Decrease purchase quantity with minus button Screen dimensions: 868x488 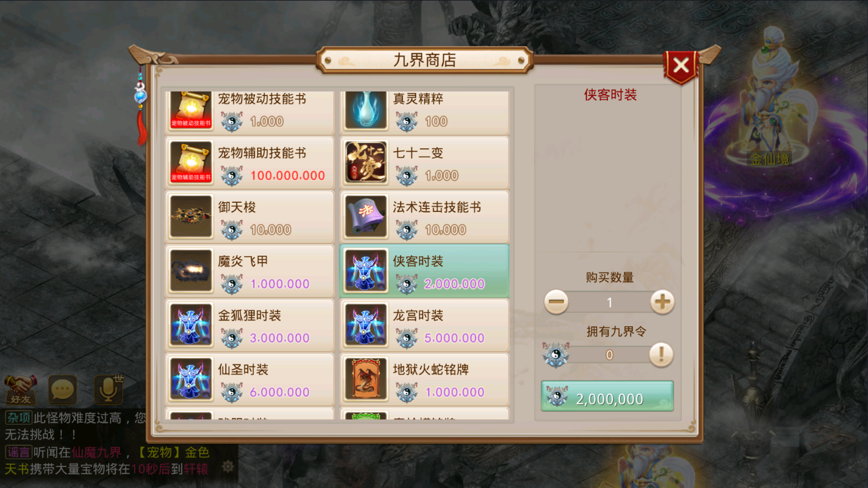tap(556, 302)
